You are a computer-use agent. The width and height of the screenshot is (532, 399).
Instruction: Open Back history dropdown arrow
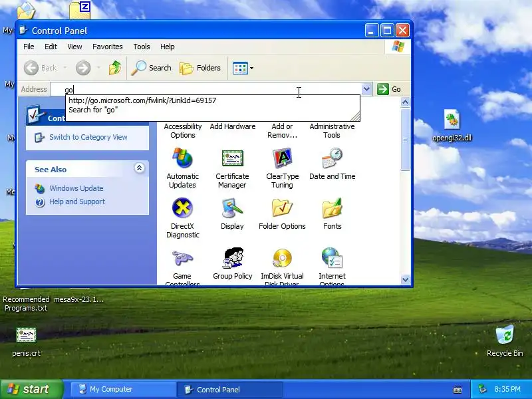pyautogui.click(x=65, y=68)
